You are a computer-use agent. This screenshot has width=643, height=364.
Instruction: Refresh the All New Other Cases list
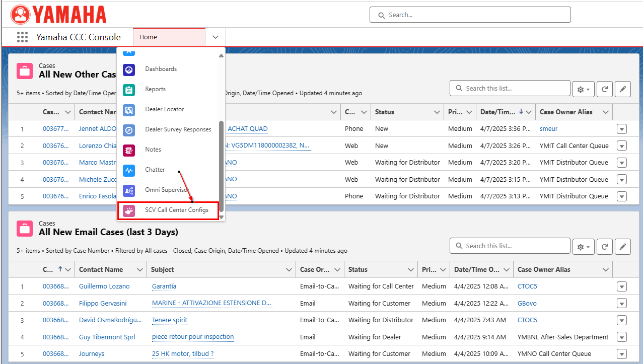click(604, 89)
